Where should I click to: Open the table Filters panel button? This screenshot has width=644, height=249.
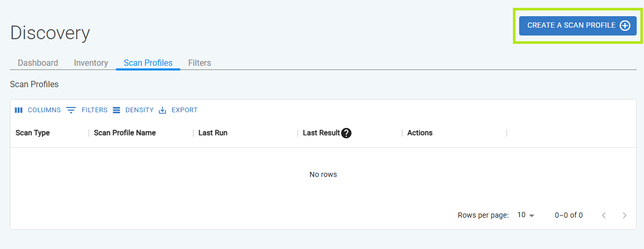coord(87,110)
